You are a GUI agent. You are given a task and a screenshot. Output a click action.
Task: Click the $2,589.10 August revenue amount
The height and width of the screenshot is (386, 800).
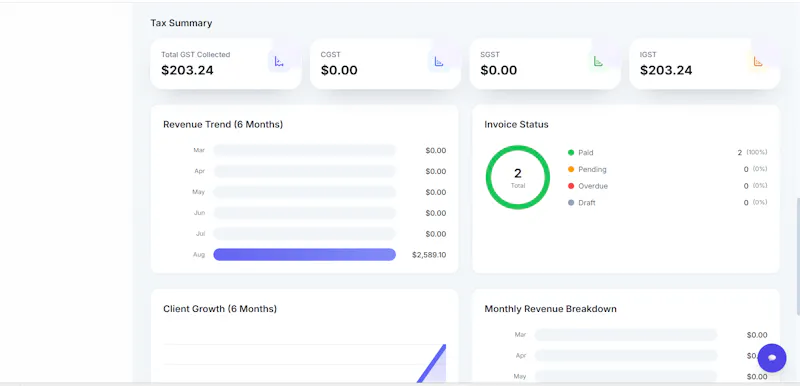429,254
